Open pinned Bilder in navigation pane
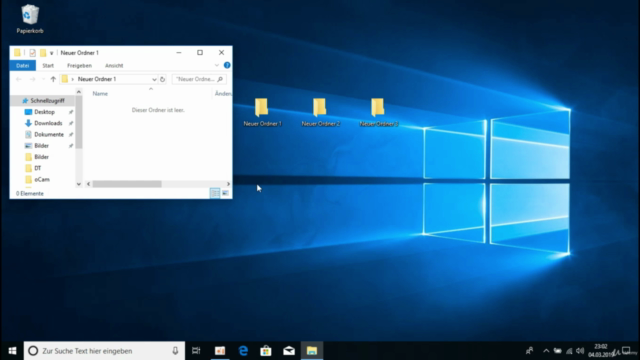Viewport: 640px width, 360px height. click(x=41, y=146)
